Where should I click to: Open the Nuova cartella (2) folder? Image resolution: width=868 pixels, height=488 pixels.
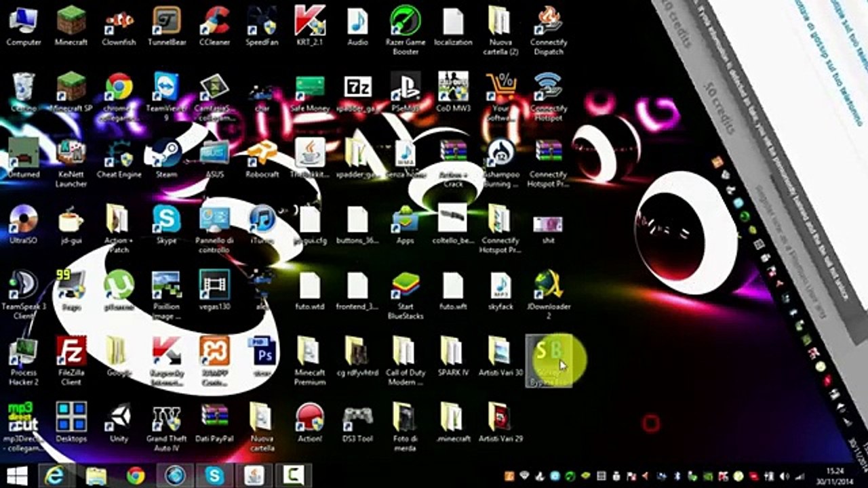(500, 30)
